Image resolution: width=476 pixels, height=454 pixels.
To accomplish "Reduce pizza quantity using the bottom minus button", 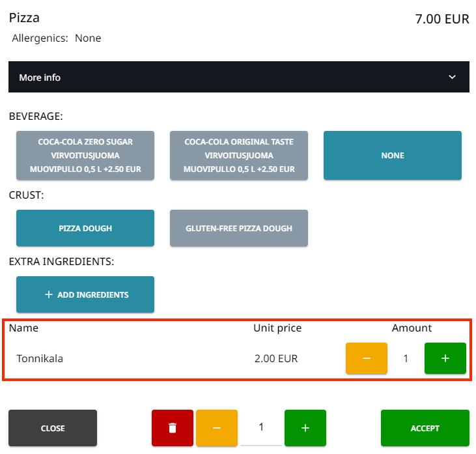I will click(x=216, y=428).
